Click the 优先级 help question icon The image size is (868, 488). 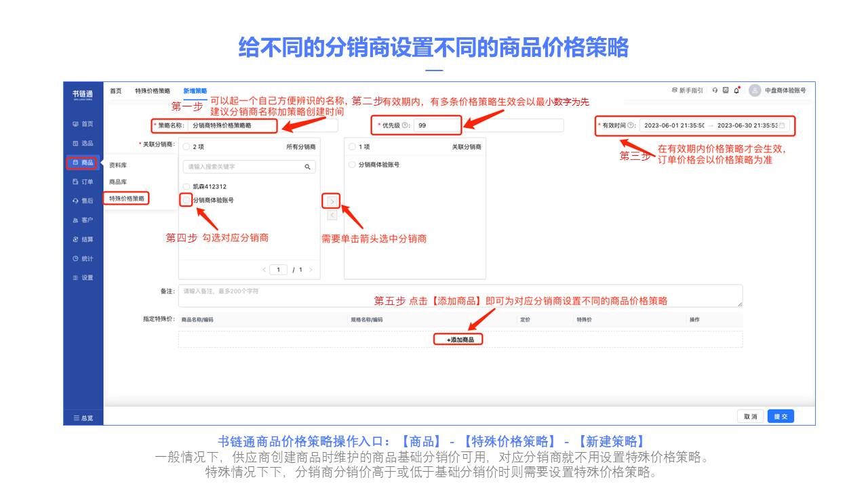tap(405, 125)
